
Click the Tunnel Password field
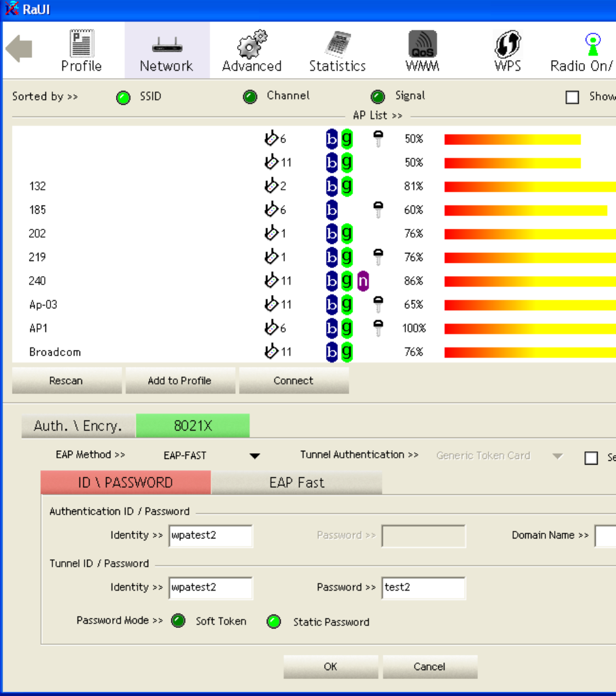pos(424,588)
